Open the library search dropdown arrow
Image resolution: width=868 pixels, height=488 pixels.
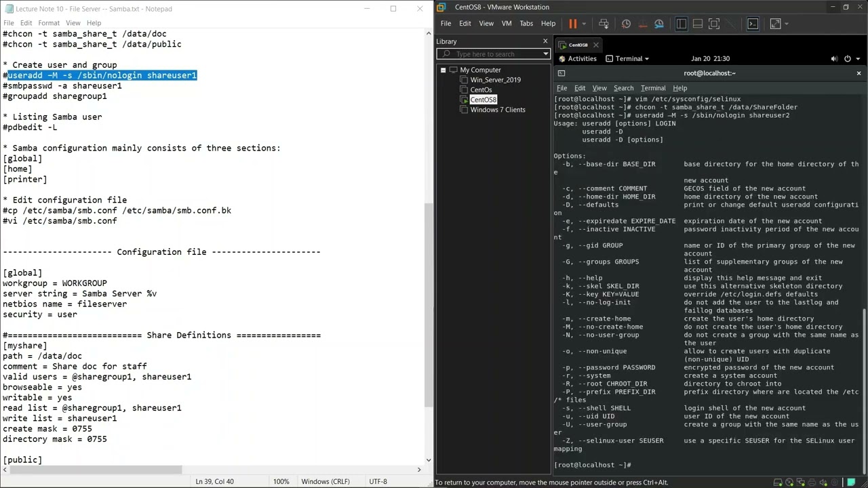click(545, 54)
